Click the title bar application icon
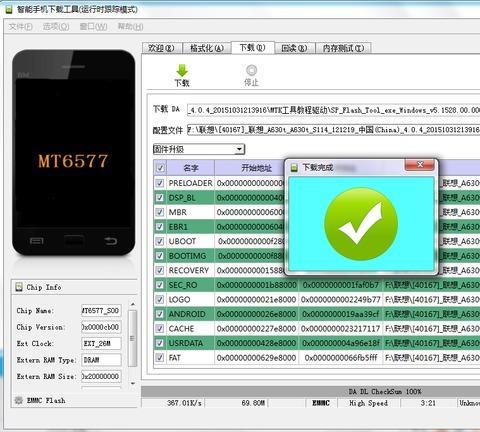 9,9
